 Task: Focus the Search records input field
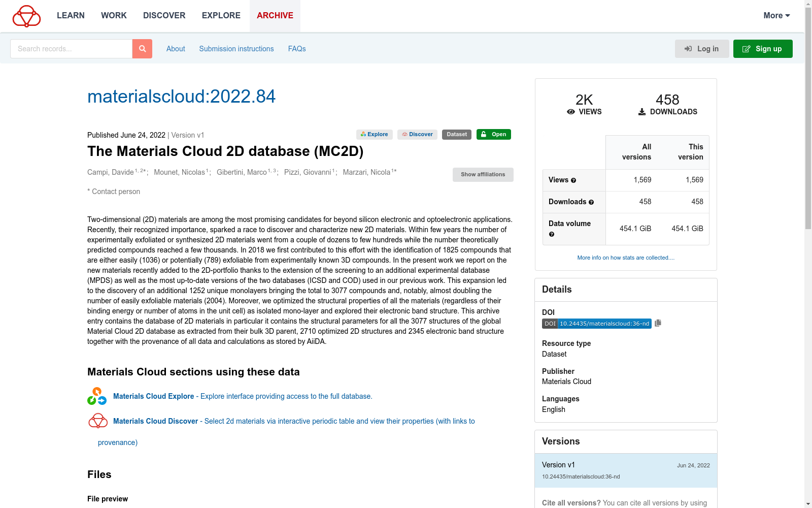pyautogui.click(x=72, y=49)
